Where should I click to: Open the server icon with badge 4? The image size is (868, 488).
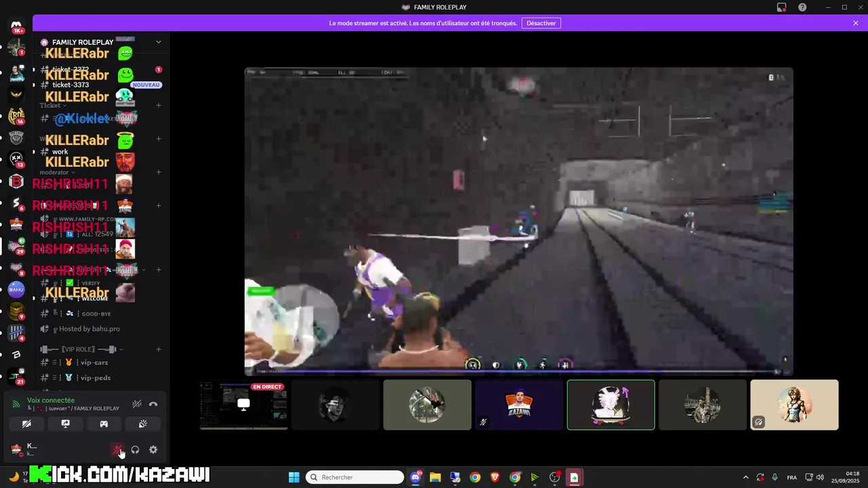tap(17, 333)
